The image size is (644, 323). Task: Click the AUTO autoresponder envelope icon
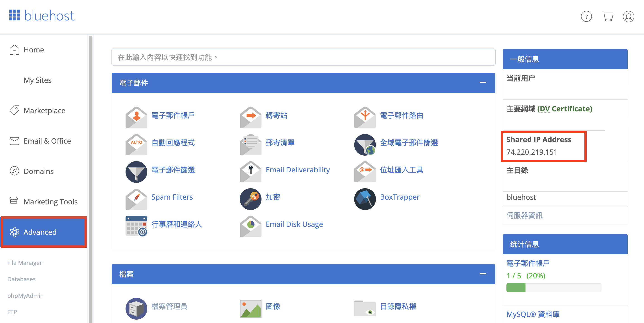tap(136, 144)
